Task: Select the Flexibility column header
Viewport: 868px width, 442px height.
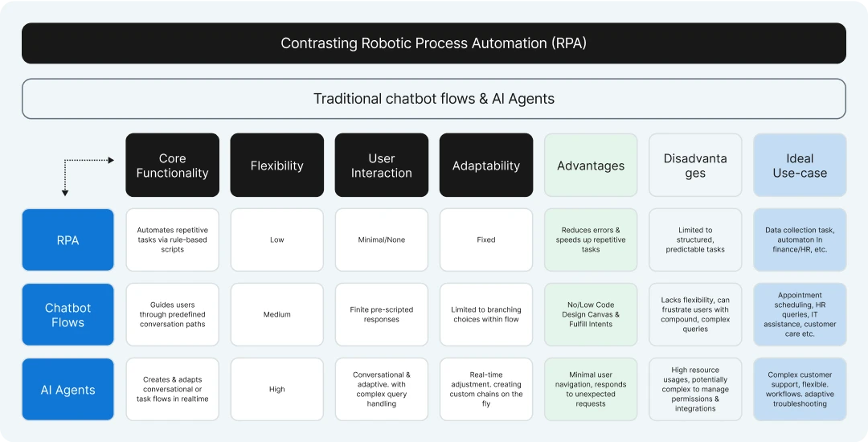Action: pyautogui.click(x=276, y=166)
